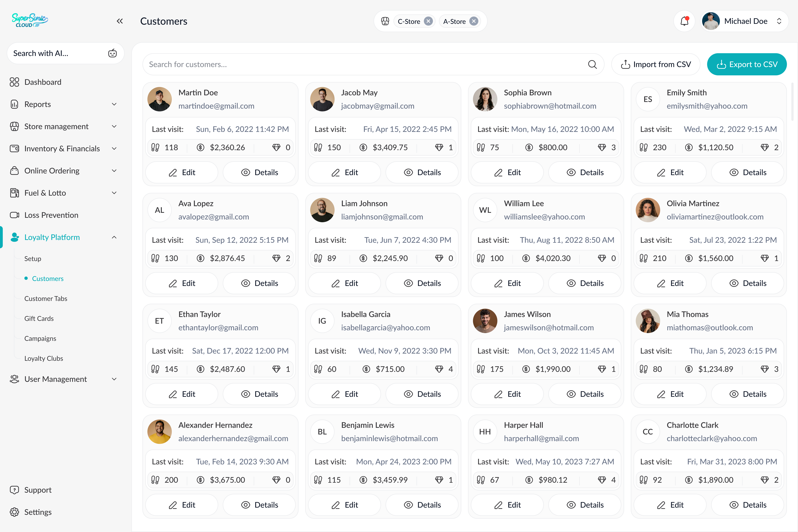Go to Customer Tabs page

click(x=46, y=299)
